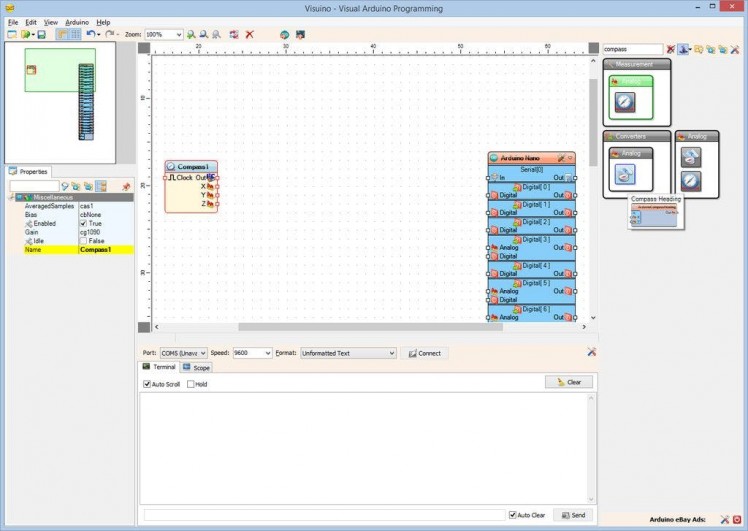Click the pin icon in Properties panel

[x=126, y=186]
